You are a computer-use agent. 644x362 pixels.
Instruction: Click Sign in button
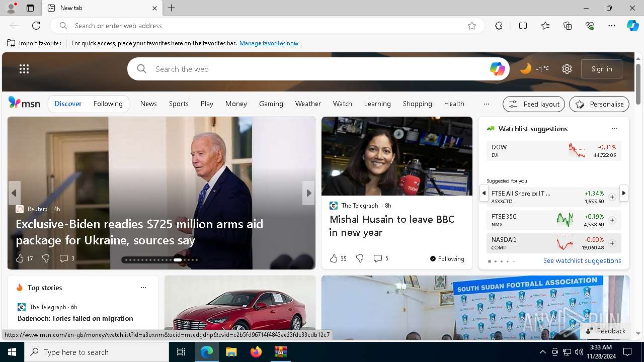tap(602, 69)
